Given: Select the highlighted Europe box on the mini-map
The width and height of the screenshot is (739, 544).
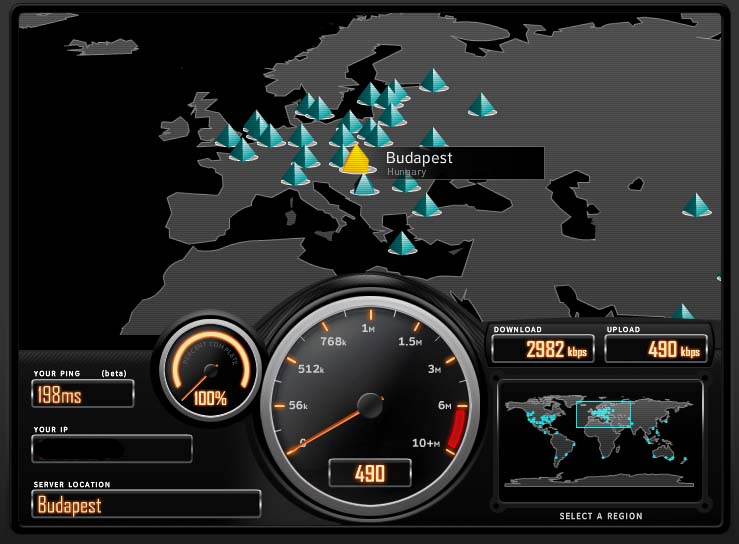Looking at the screenshot, I should click(x=603, y=414).
